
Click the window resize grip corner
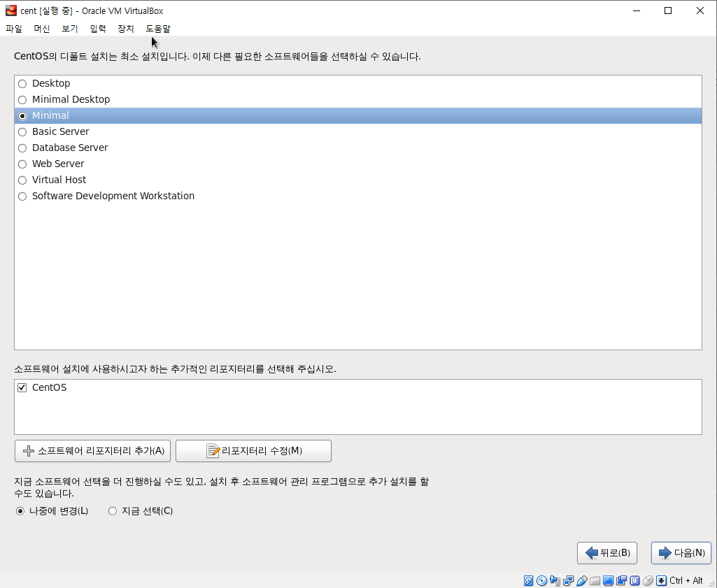coord(712,583)
